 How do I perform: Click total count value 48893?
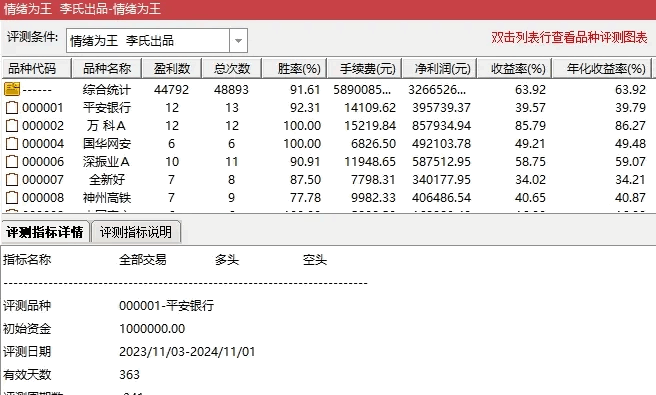click(x=231, y=90)
